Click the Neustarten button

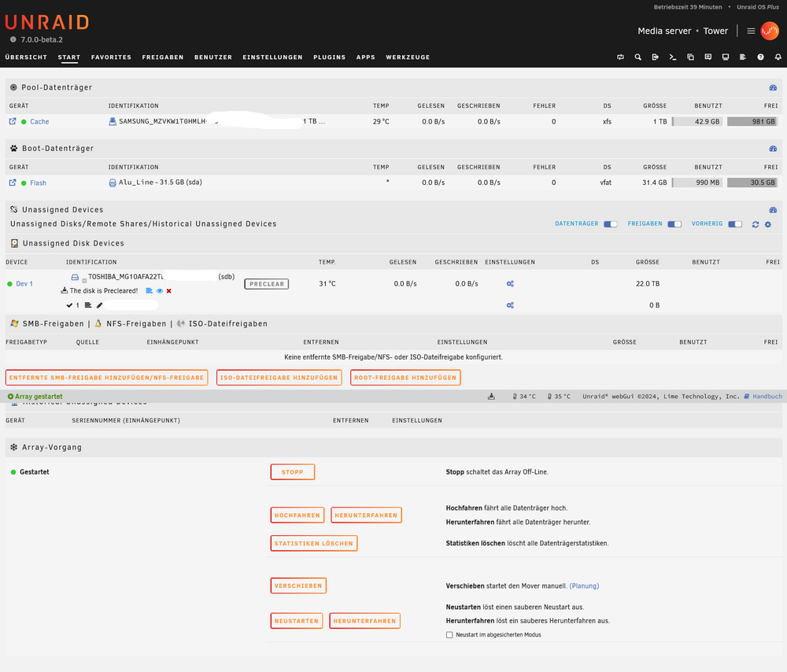click(297, 621)
